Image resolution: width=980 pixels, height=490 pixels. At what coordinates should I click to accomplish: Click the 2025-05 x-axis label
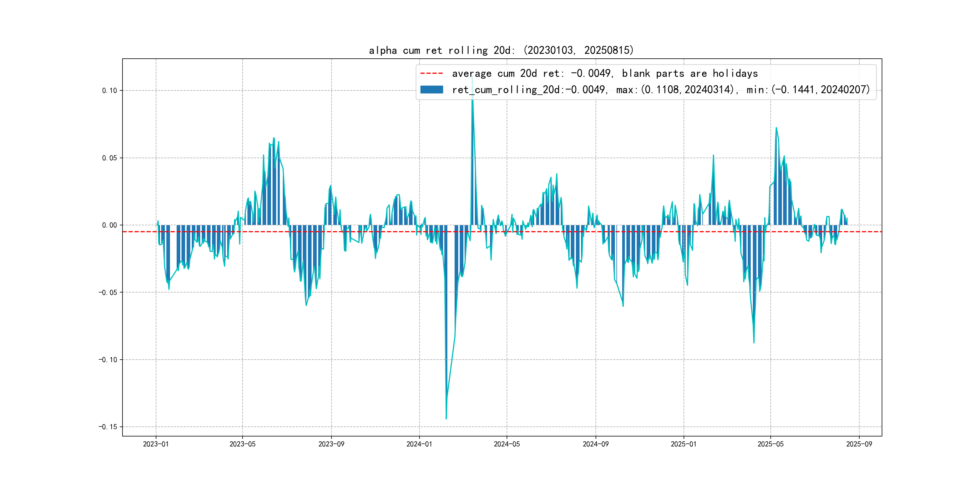point(770,444)
